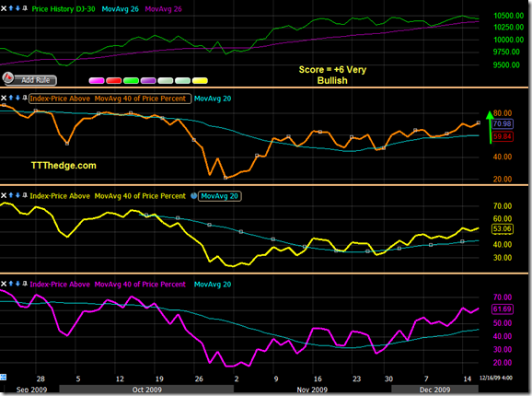This screenshot has width=532, height=396.
Task: Move the Price History pane up
Action: point(11,8)
